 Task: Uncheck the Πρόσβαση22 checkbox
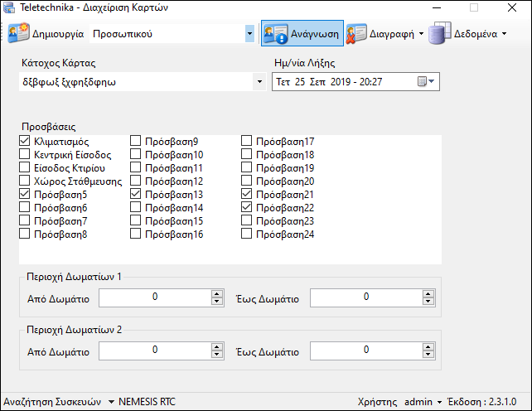point(246,207)
